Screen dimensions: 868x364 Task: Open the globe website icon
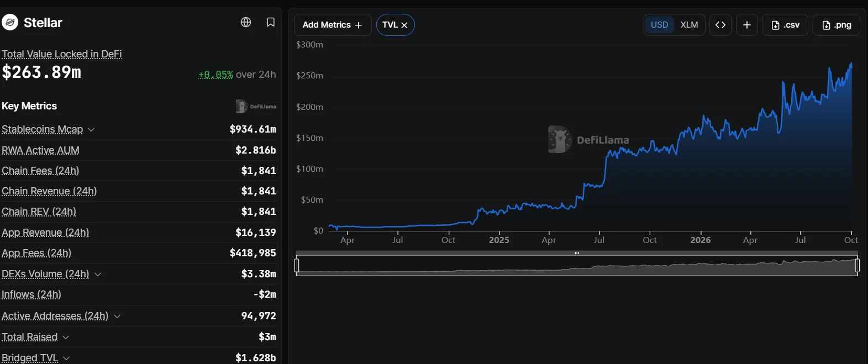246,22
